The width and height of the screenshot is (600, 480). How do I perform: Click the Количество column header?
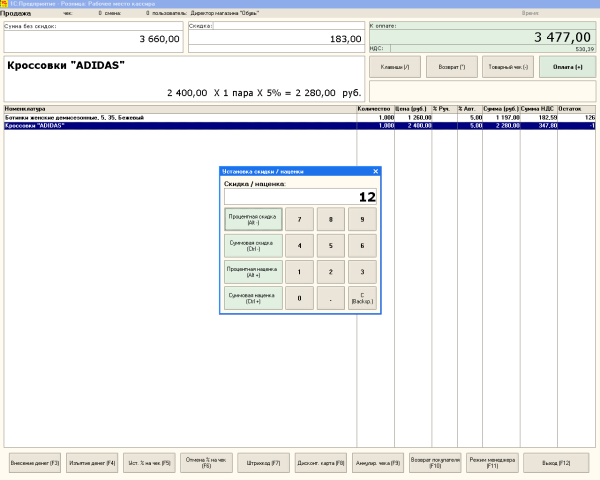click(375, 109)
